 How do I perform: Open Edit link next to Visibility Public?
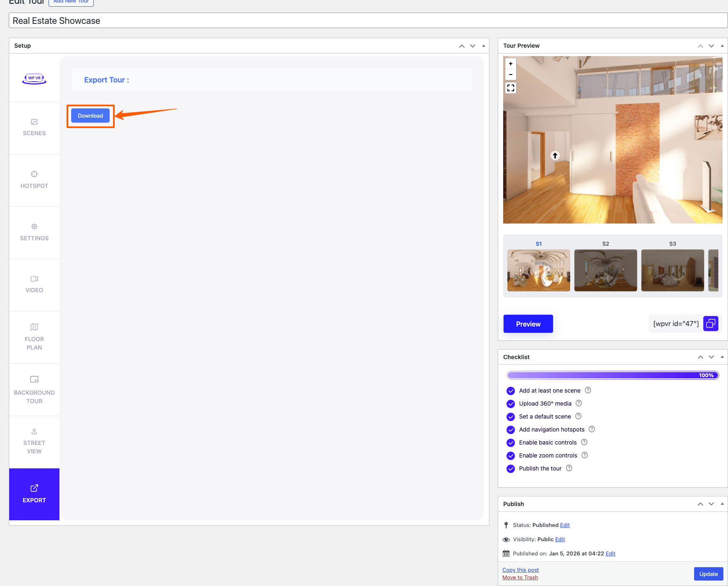559,539
